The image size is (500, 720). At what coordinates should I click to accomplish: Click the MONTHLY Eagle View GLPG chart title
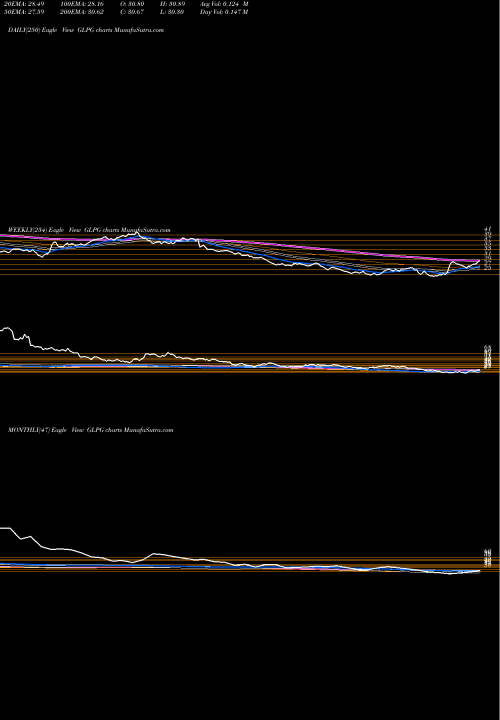click(90, 430)
